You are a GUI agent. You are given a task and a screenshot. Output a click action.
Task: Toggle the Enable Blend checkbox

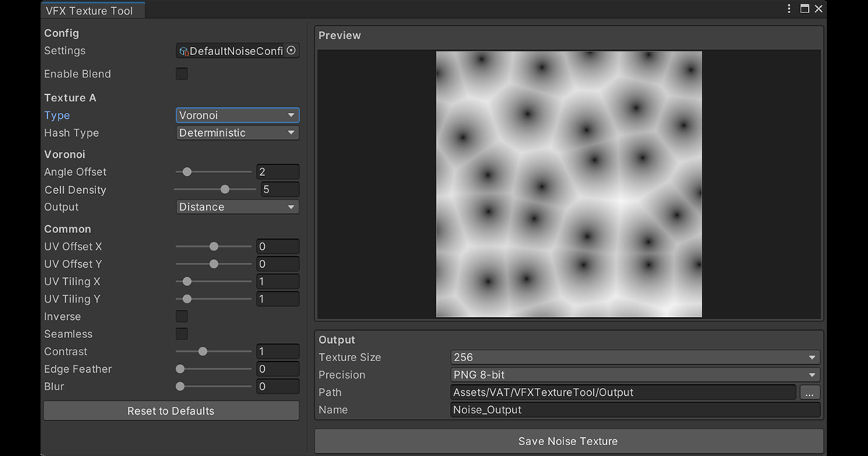pyautogui.click(x=182, y=74)
